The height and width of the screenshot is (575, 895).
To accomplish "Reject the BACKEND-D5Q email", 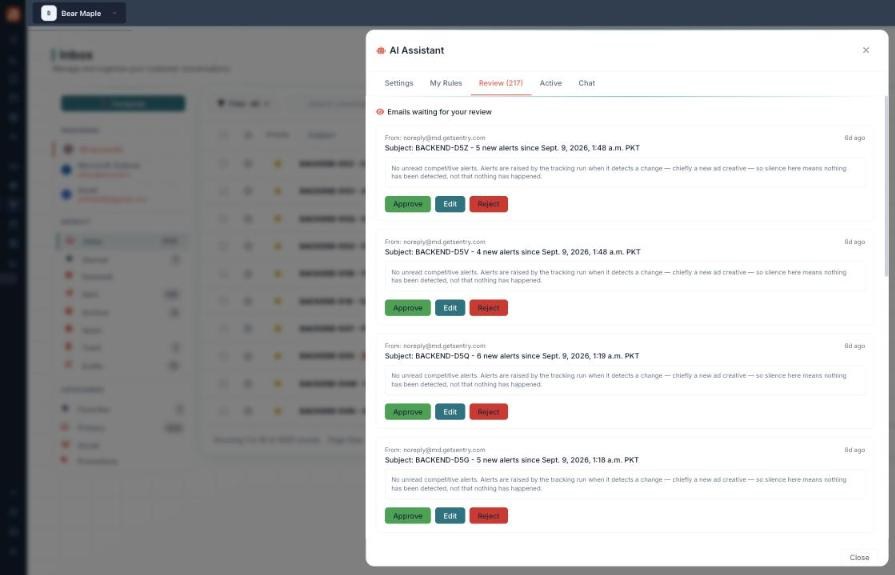I will (489, 412).
